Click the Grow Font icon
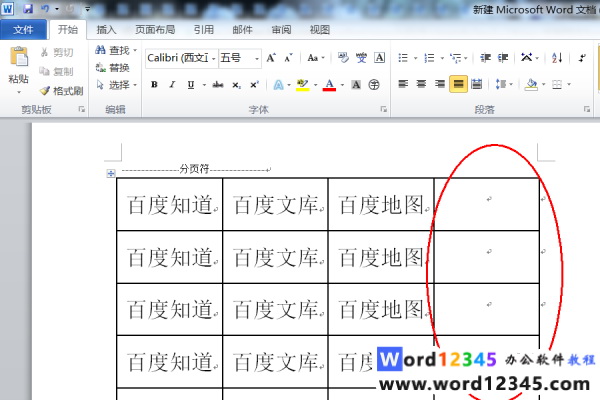The width and height of the screenshot is (600, 400). pyautogui.click(x=271, y=58)
